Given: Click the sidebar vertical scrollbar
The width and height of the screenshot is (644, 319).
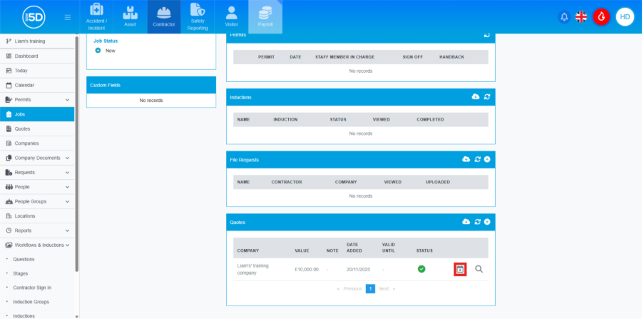Looking at the screenshot, I should (x=77, y=143).
